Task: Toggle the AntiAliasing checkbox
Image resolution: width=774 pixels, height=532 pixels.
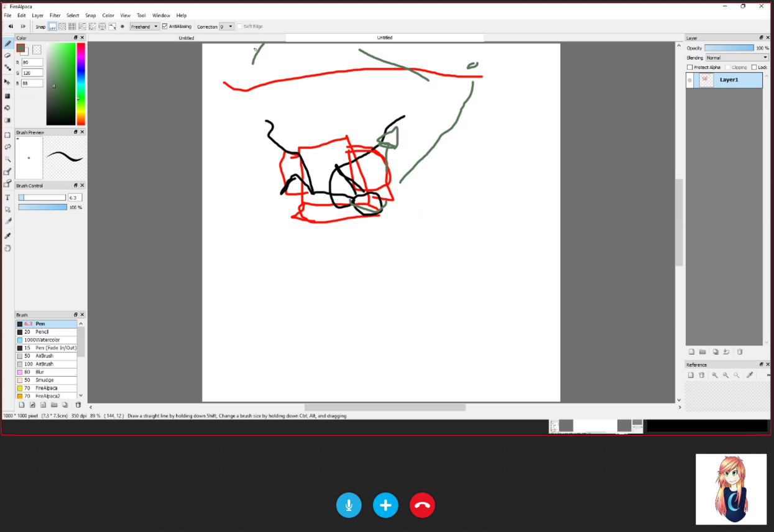Action: pyautogui.click(x=165, y=27)
